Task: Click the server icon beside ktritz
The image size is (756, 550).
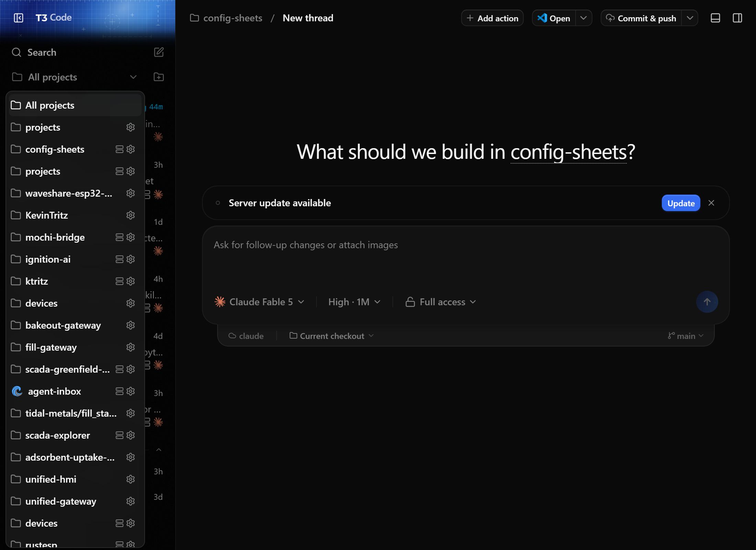Action: click(120, 281)
